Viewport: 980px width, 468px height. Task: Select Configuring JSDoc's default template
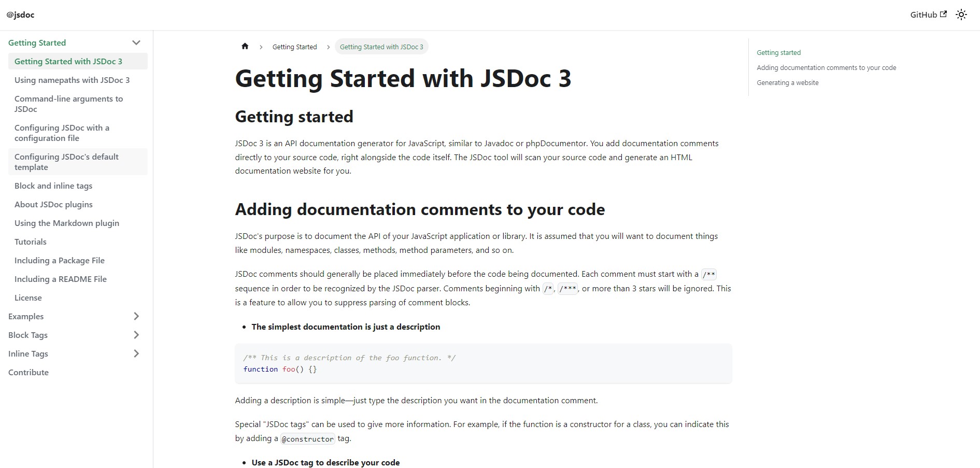(66, 162)
